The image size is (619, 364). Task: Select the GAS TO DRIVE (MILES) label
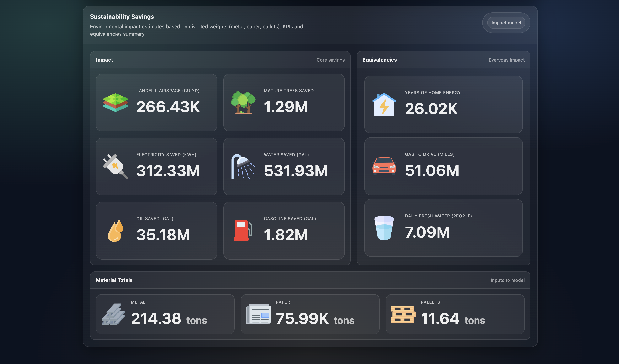coord(430,154)
